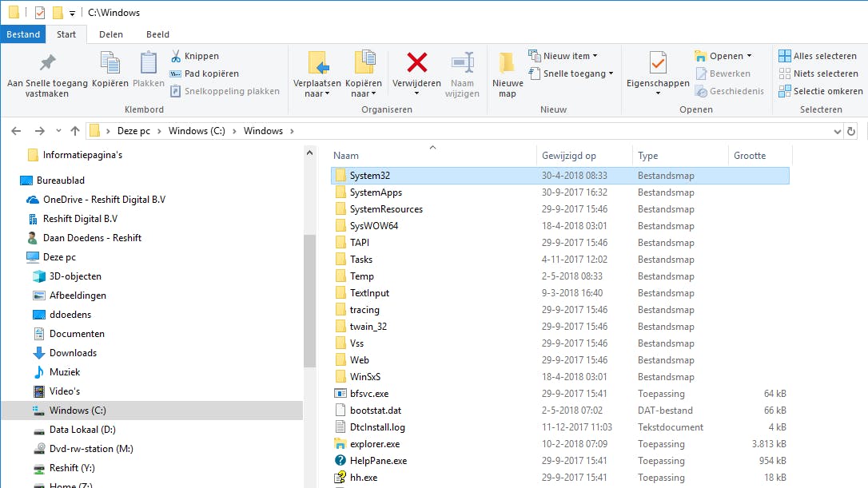Select Dvd-rw-station (M:) drive
The width and height of the screenshot is (868, 488).
pos(91,449)
